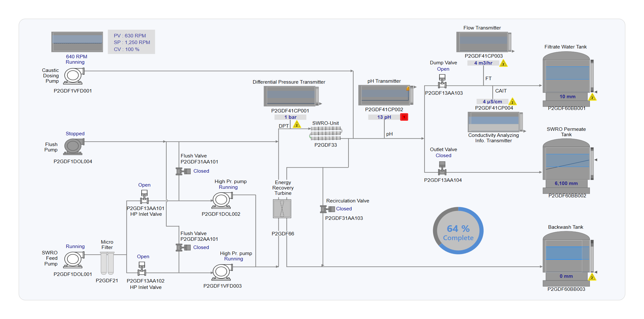Click the SWRO Feed Pump icon
Screen dimensions: 644x319
pos(73,259)
